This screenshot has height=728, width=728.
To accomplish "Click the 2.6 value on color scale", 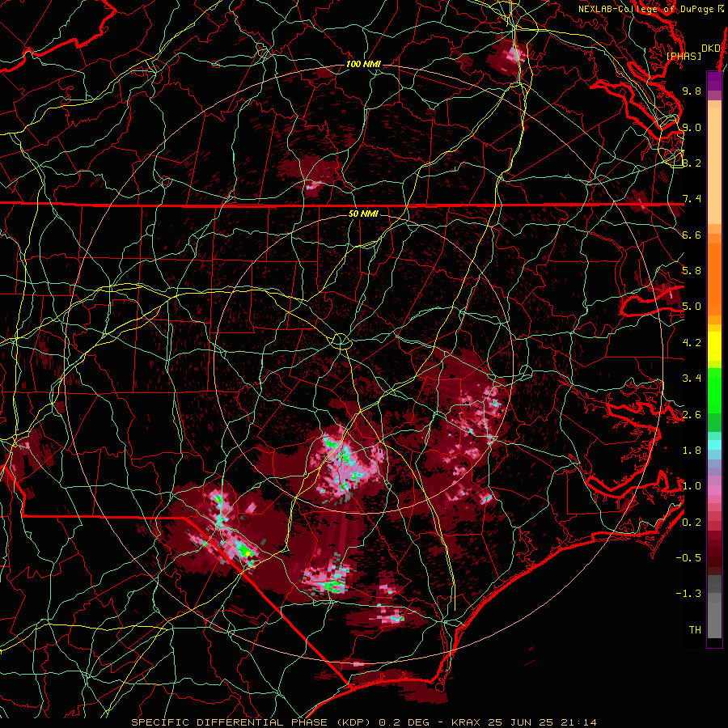I will (x=692, y=415).
